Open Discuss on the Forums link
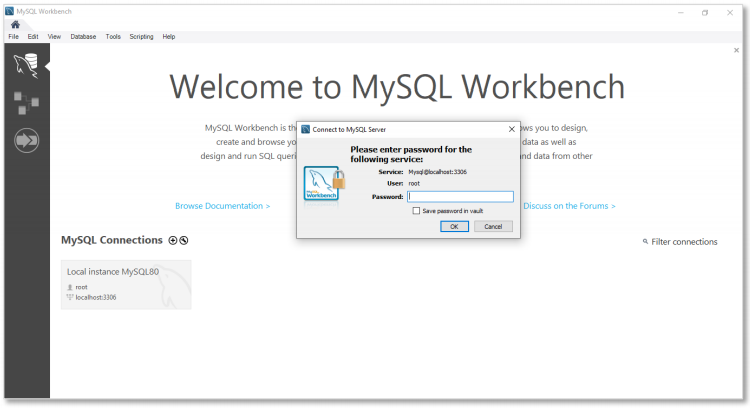This screenshot has width=750, height=408. 569,206
